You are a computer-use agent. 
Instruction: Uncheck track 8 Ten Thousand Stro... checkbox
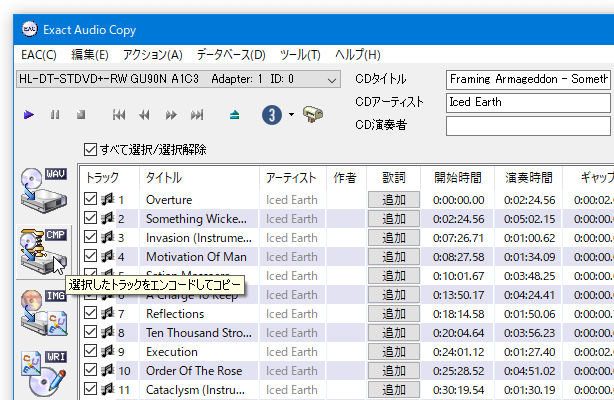90,332
